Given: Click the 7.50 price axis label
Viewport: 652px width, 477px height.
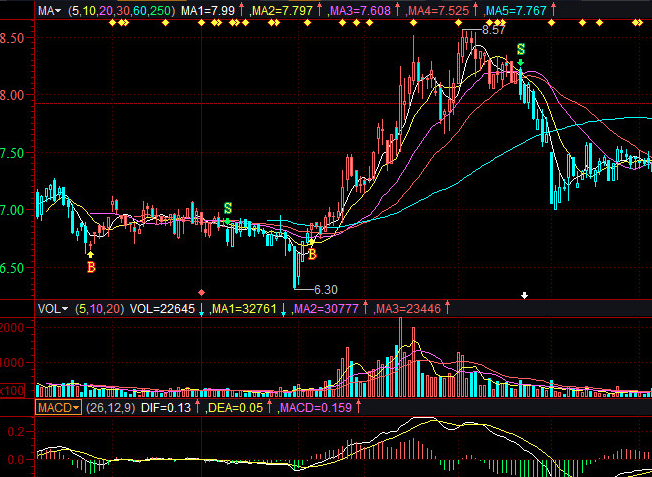Looking at the screenshot, I should (12, 153).
